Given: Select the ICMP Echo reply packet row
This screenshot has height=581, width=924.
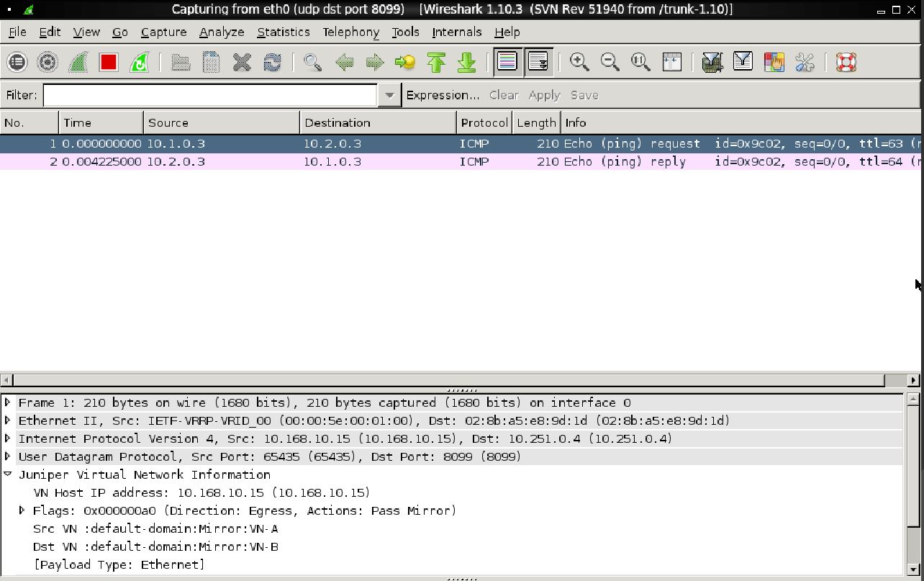Looking at the screenshot, I should 288,161.
